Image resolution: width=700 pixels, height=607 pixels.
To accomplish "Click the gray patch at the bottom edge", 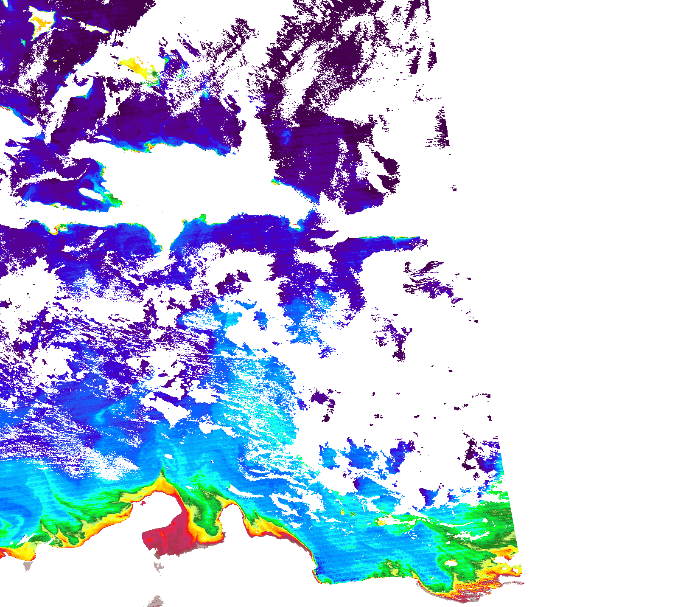I will pos(156,601).
